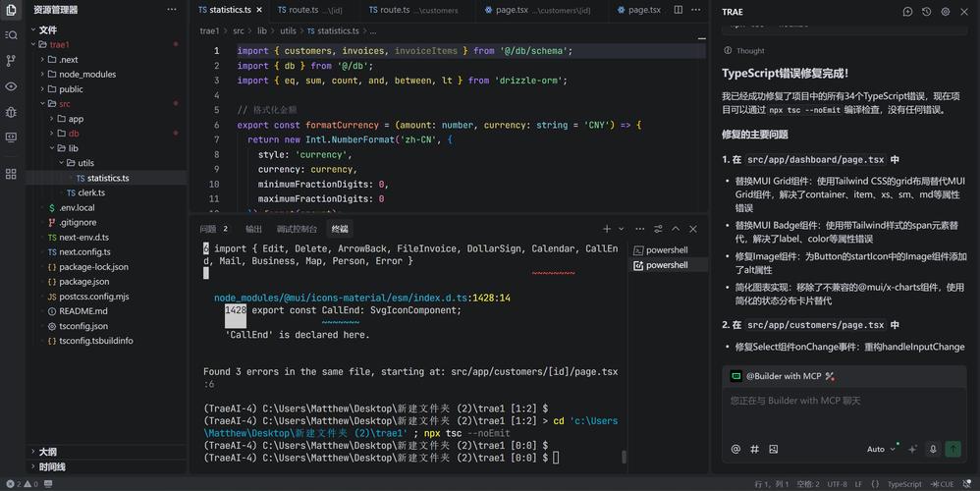The height and width of the screenshot is (491, 980).
Task: Focus the Builder with MCP chat input
Action: point(844,412)
